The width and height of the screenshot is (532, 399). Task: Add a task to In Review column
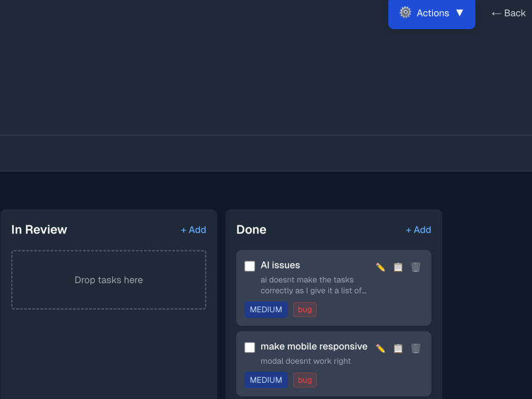point(194,230)
